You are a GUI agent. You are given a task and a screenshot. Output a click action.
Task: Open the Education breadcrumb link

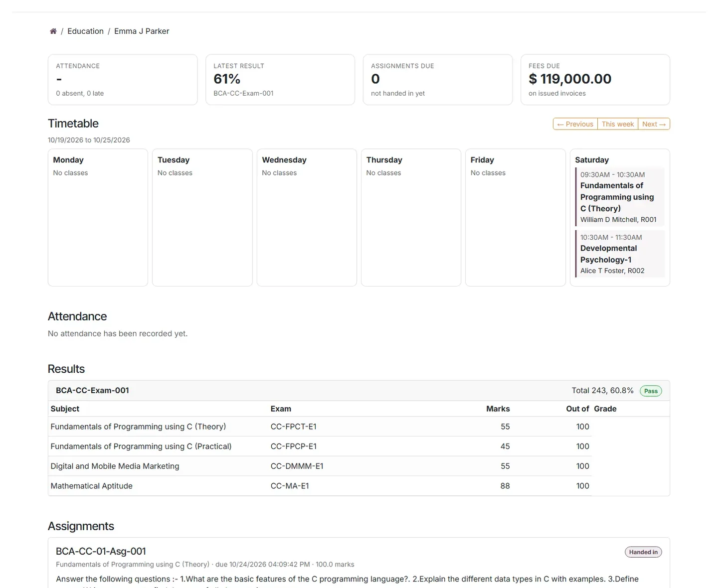coord(85,31)
